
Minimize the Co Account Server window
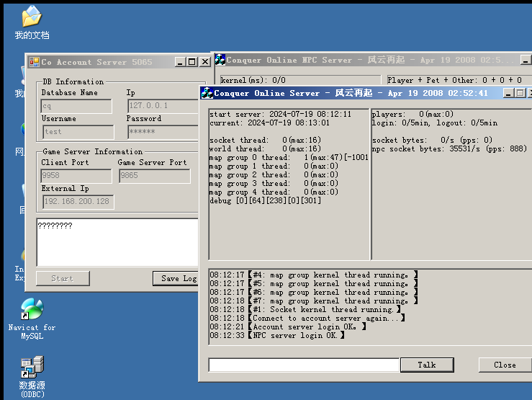[x=180, y=62]
